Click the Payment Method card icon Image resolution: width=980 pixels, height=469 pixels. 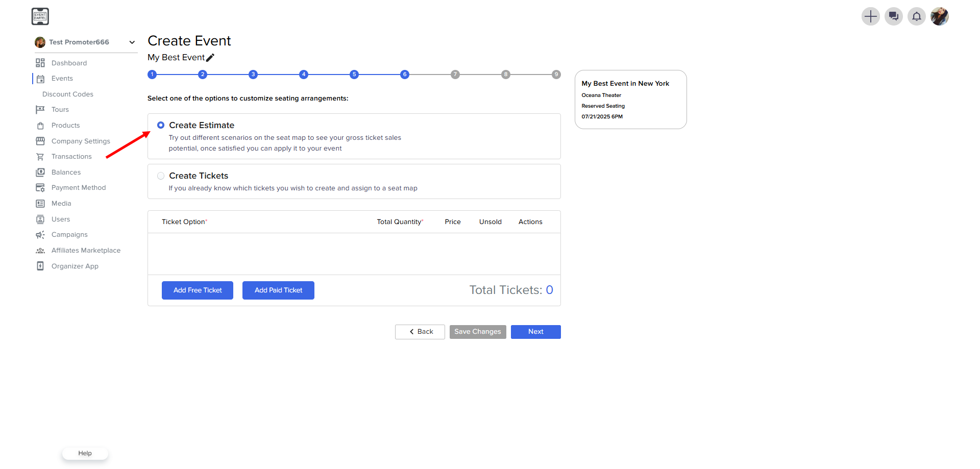[x=40, y=188]
